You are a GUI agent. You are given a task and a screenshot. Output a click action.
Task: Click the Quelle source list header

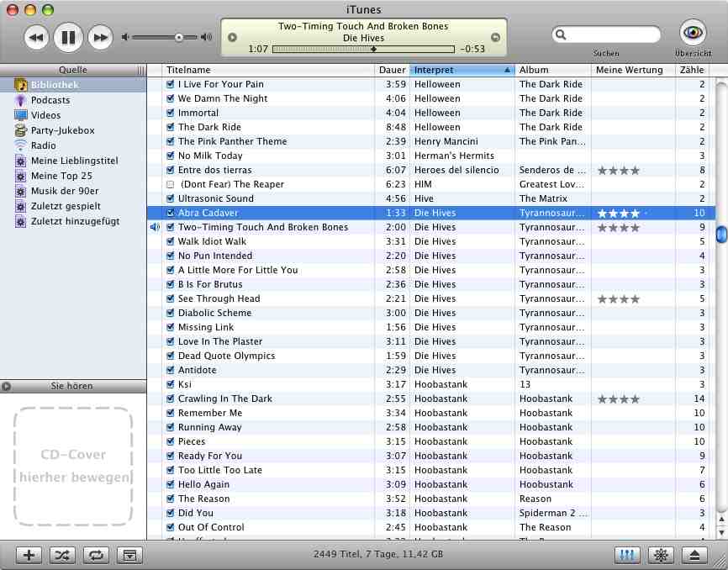point(73,70)
